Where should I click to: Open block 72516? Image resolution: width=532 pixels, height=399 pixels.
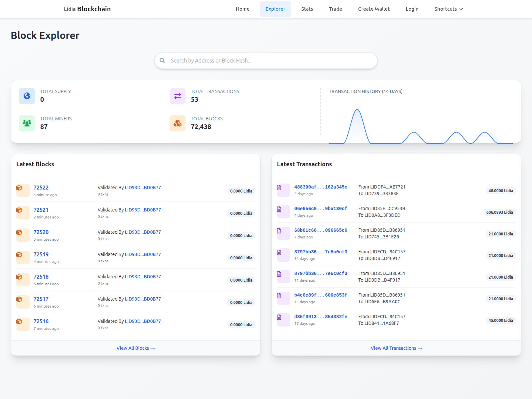click(41, 321)
